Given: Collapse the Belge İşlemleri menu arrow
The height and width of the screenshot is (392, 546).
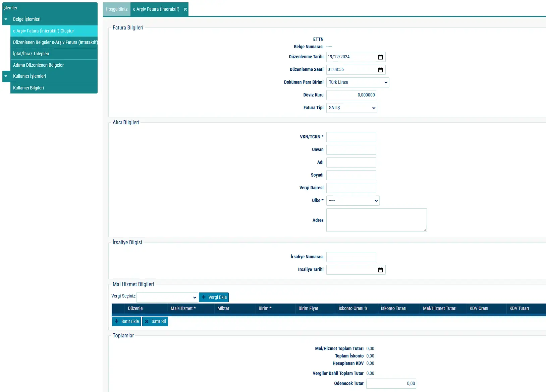Looking at the screenshot, I should (6, 19).
